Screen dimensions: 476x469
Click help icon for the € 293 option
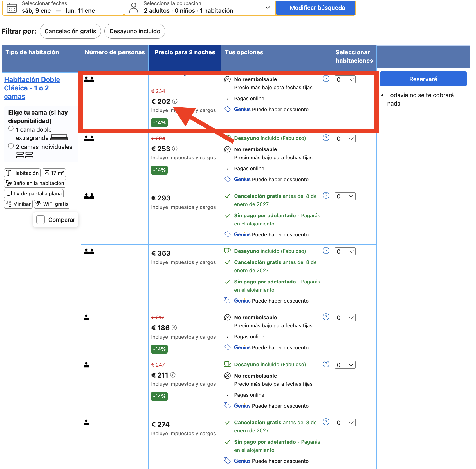click(326, 196)
